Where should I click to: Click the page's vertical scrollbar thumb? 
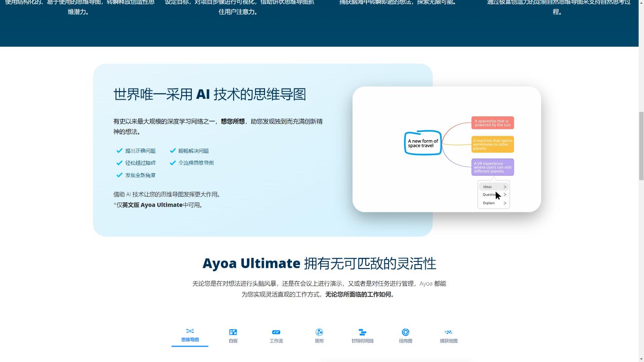pyautogui.click(x=641, y=146)
